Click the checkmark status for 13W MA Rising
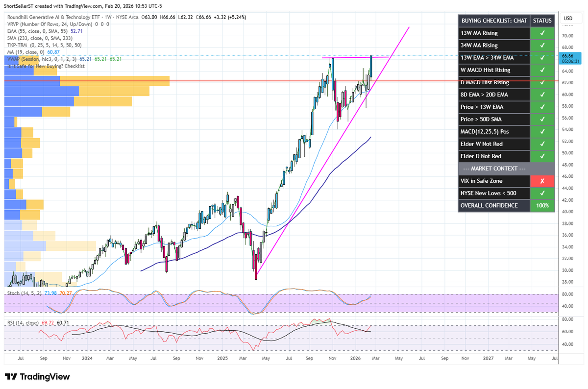The width and height of the screenshot is (588, 389). click(542, 33)
